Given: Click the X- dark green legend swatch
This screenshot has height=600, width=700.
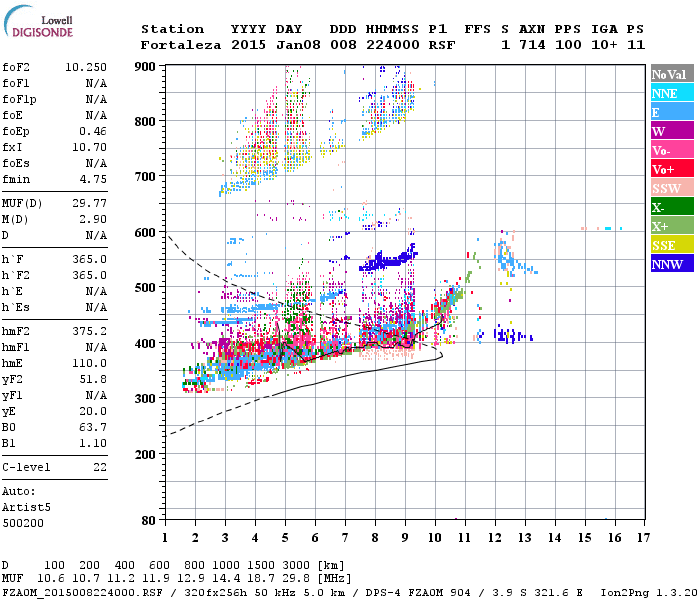Looking at the screenshot, I should pyautogui.click(x=672, y=207).
